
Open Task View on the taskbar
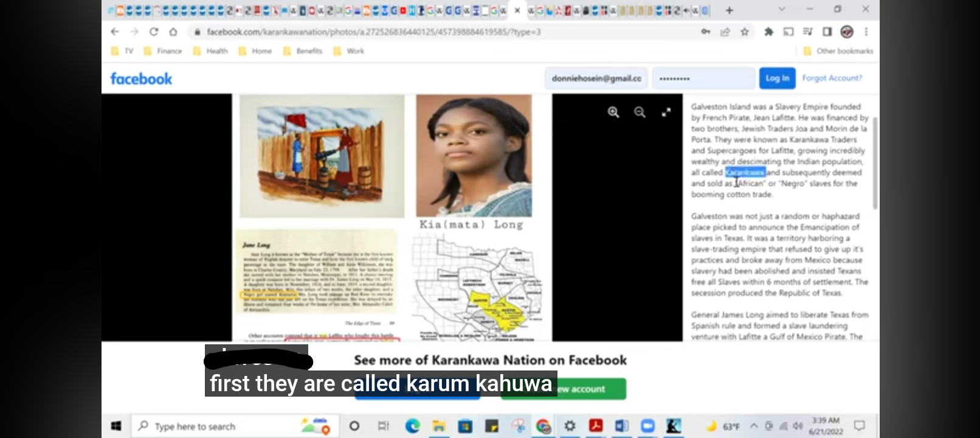point(384,426)
